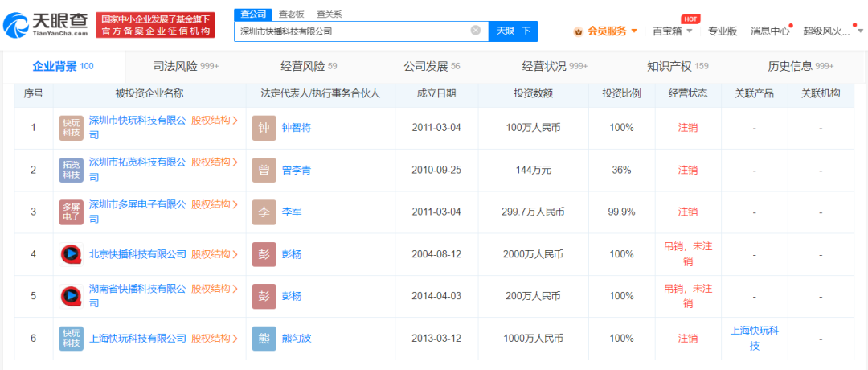Expand 股权结构 for 湖南省快播科技

215,289
